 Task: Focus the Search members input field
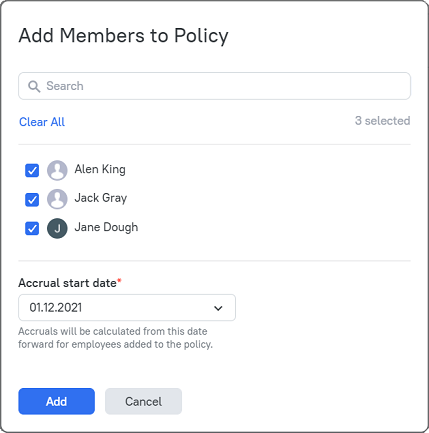click(214, 86)
